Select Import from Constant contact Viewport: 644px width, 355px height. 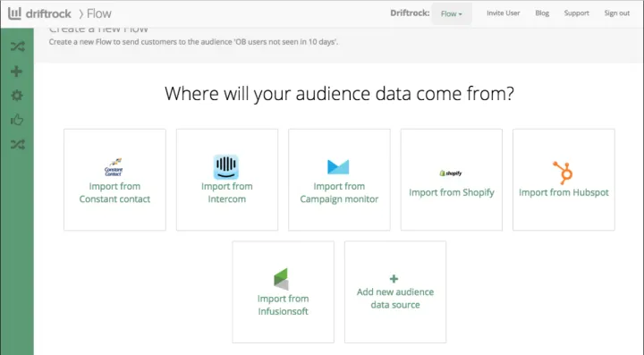click(114, 180)
